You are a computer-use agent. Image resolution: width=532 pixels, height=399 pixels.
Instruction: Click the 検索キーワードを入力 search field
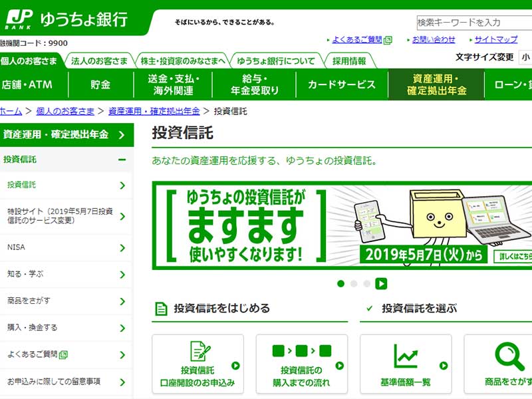[x=474, y=23]
